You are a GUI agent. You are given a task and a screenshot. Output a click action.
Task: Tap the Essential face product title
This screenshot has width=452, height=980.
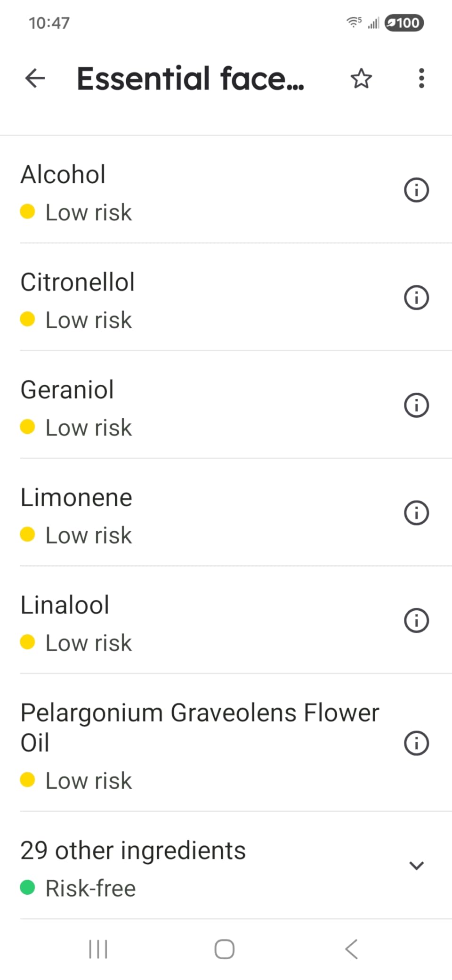tap(191, 78)
